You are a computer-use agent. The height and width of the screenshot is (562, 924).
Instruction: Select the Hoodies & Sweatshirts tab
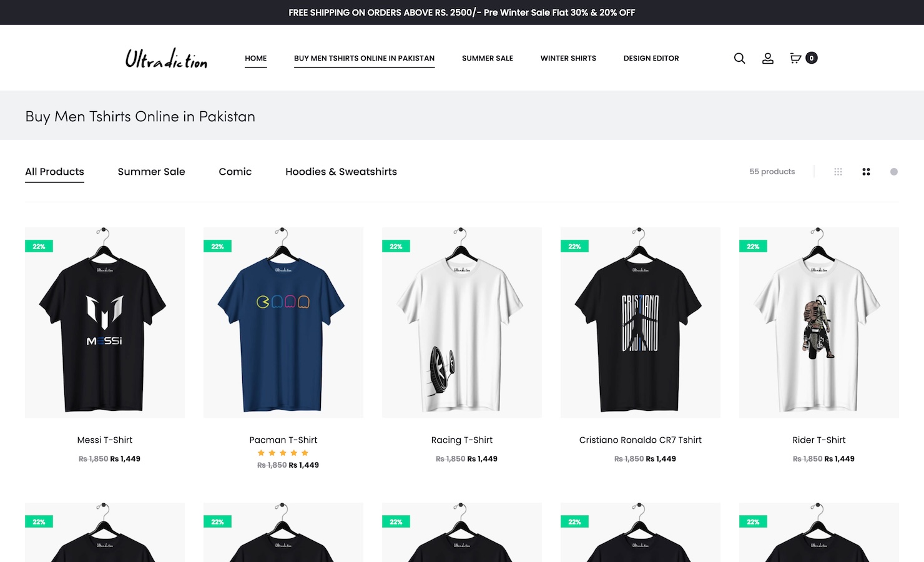pyautogui.click(x=341, y=172)
